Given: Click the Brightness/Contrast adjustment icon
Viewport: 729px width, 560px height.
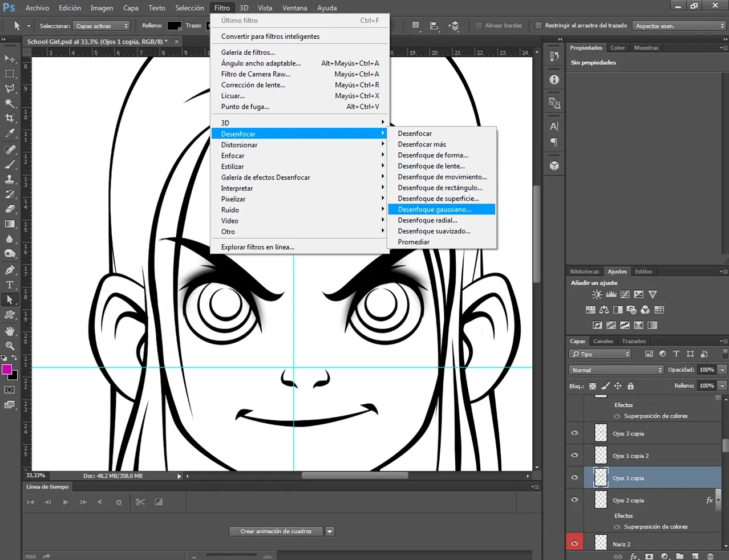Looking at the screenshot, I should tap(597, 294).
